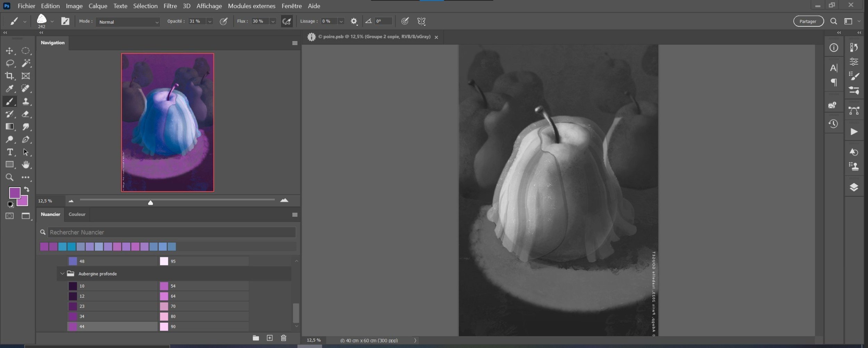Click the Rechercher Nuancier search field
The width and height of the screenshot is (868, 348).
point(172,232)
